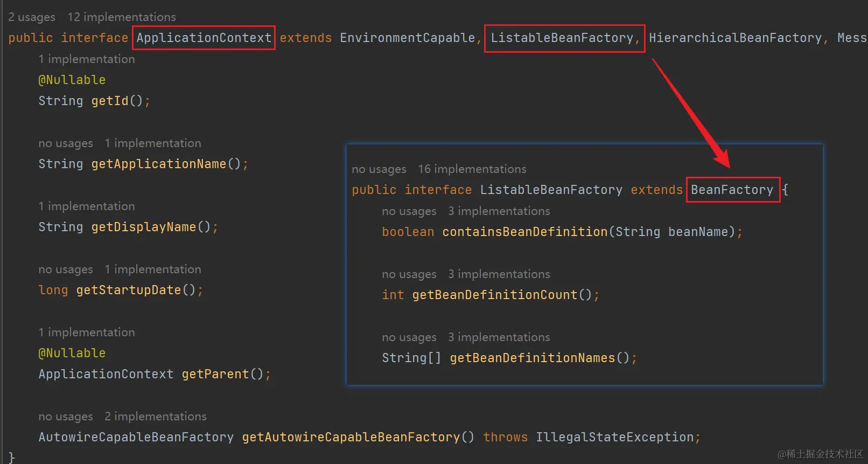Click the getApplicationName() method
Viewport: 868px width, 464px height.
coord(158,164)
